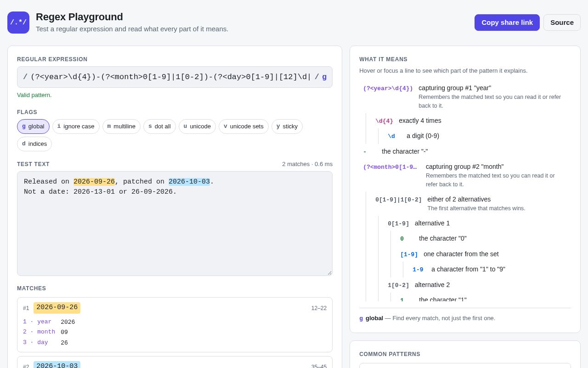Select the 1[0-2] "alternative 2" row
This screenshot has height=368, width=588.
point(477,285)
